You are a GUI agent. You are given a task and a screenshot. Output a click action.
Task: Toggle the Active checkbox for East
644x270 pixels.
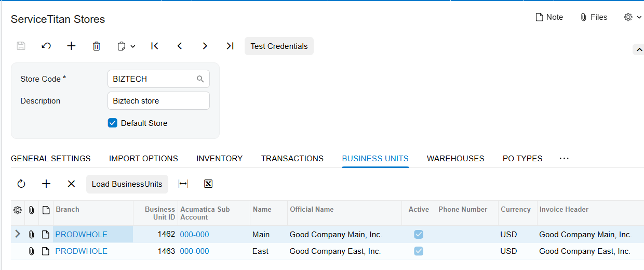pyautogui.click(x=419, y=251)
